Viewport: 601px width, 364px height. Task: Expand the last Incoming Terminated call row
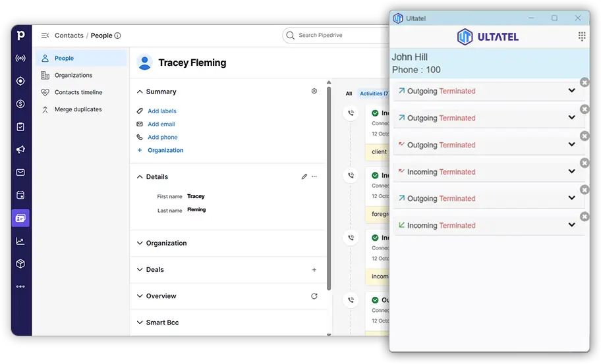[571, 225]
